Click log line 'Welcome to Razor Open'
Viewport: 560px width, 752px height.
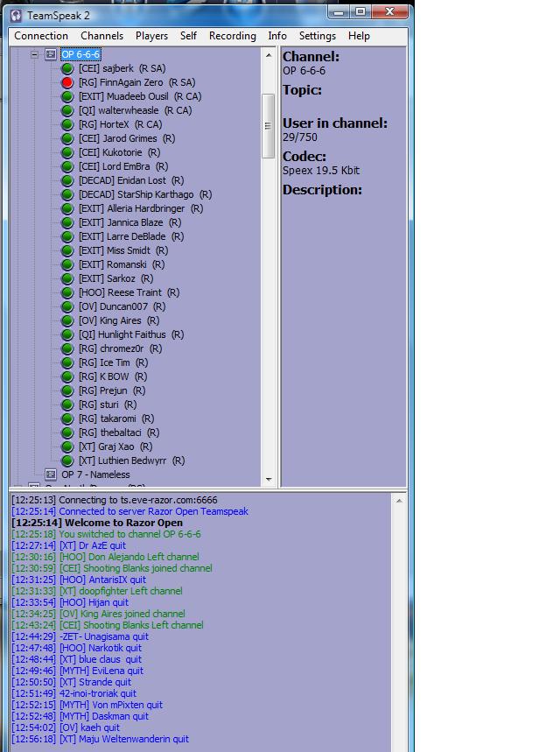click(97, 523)
